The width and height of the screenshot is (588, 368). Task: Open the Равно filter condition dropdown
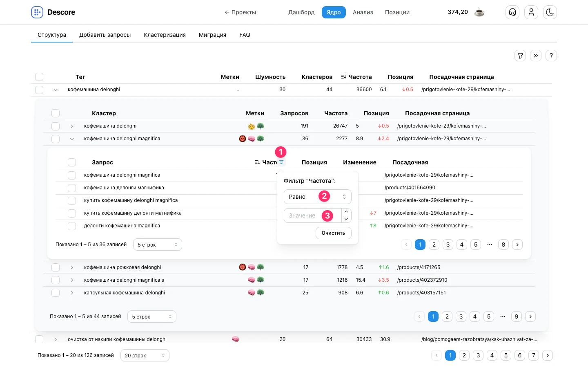318,197
